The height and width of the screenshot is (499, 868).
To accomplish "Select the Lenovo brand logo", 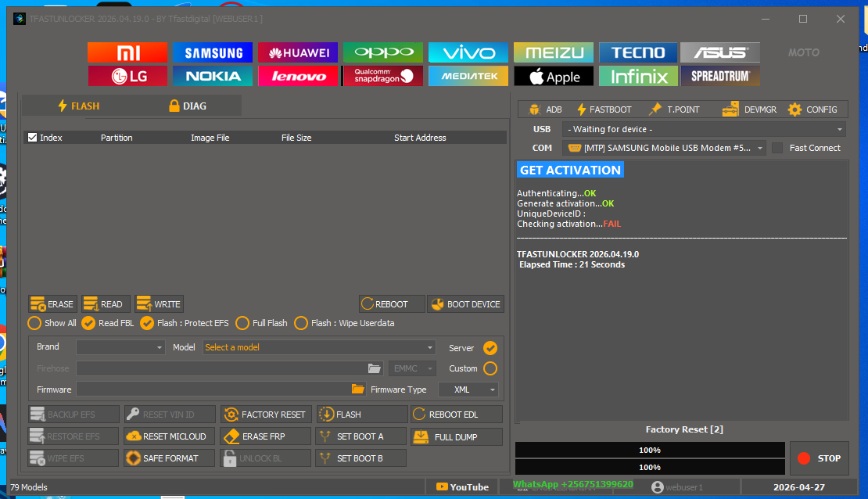I will [298, 76].
